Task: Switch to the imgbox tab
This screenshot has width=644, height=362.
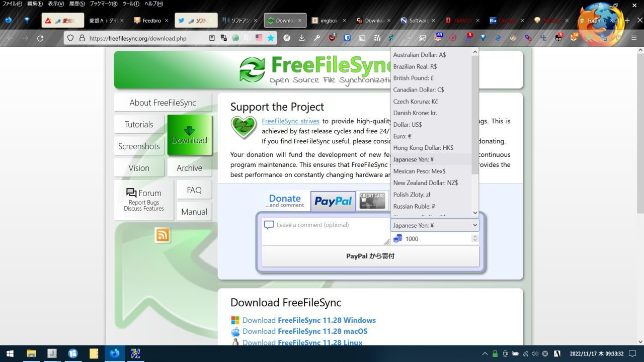Action: pyautogui.click(x=329, y=21)
